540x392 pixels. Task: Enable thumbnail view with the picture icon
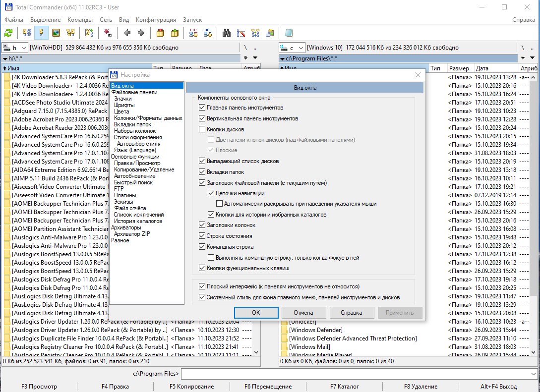pos(56,33)
